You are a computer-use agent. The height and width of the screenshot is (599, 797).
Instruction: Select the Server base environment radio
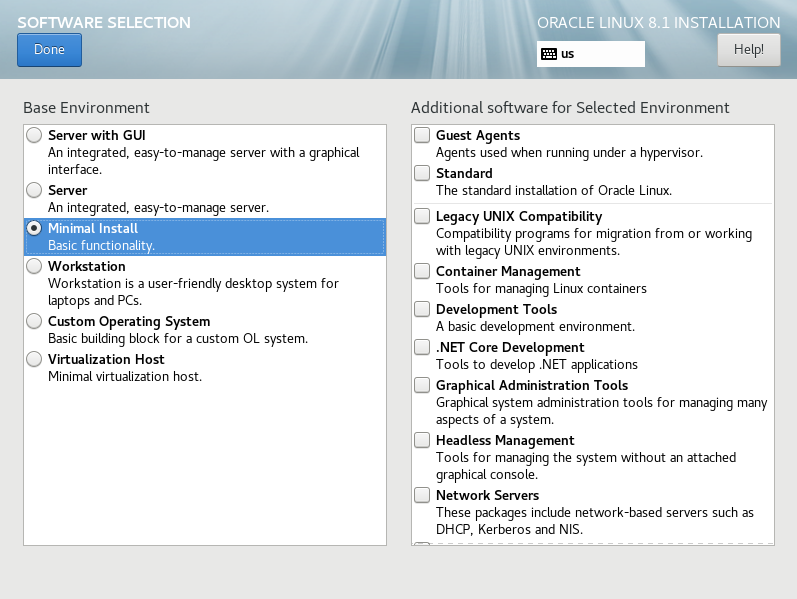pos(34,190)
